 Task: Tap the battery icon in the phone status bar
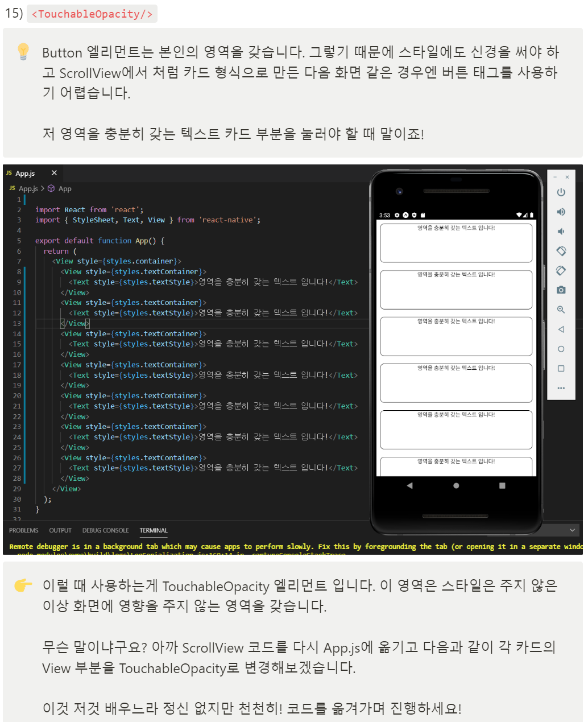(x=532, y=215)
